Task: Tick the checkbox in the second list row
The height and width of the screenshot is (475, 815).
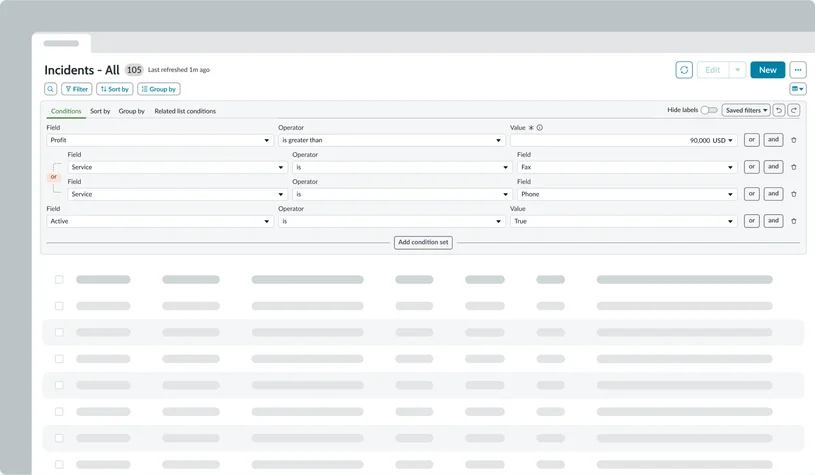Action: 59,306
